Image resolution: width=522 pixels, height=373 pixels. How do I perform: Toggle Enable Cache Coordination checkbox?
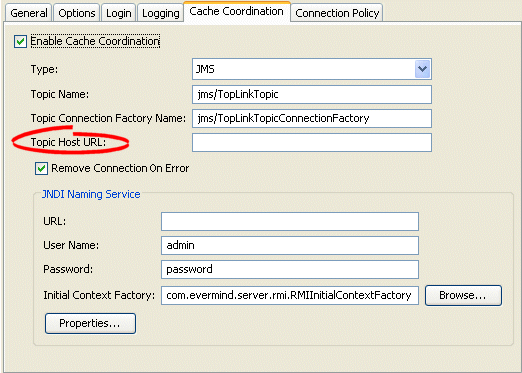coord(20,42)
